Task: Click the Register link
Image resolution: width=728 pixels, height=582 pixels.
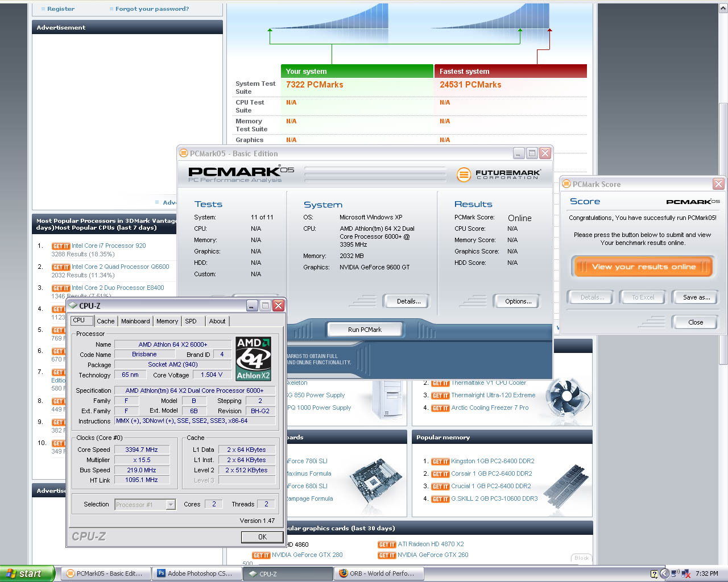Action: [61, 9]
